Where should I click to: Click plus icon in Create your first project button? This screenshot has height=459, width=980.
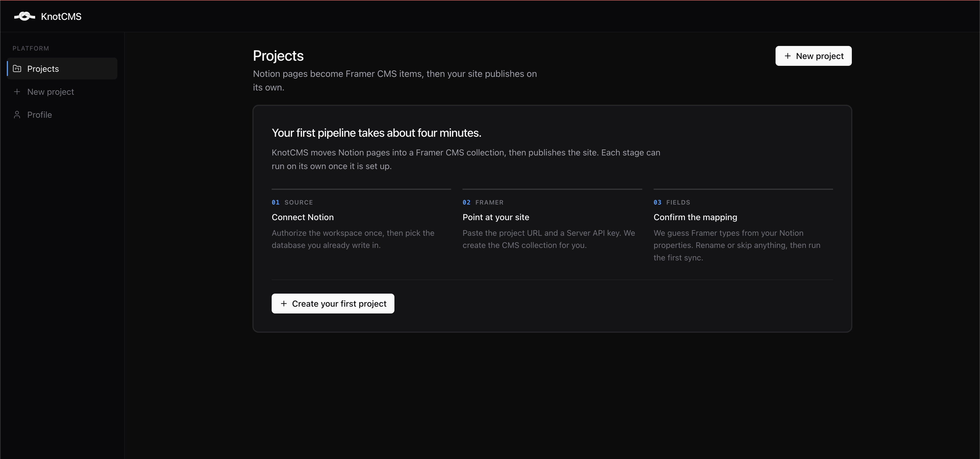coord(284,304)
